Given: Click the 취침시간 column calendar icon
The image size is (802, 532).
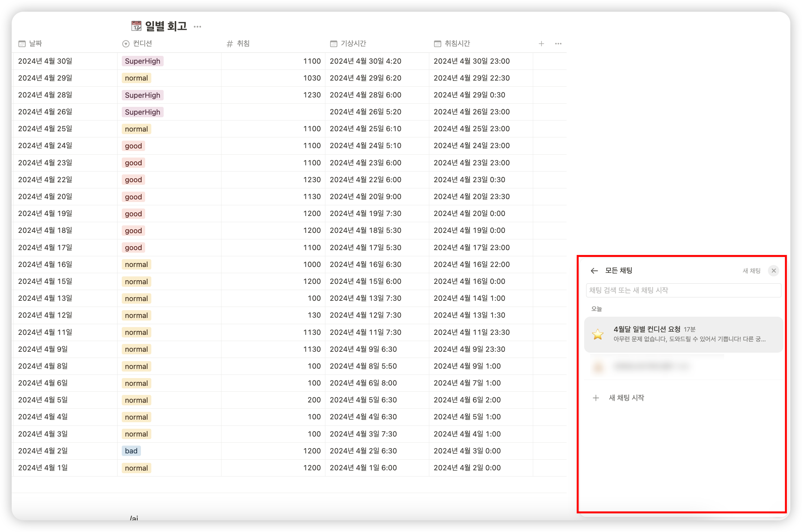Looking at the screenshot, I should (x=437, y=44).
